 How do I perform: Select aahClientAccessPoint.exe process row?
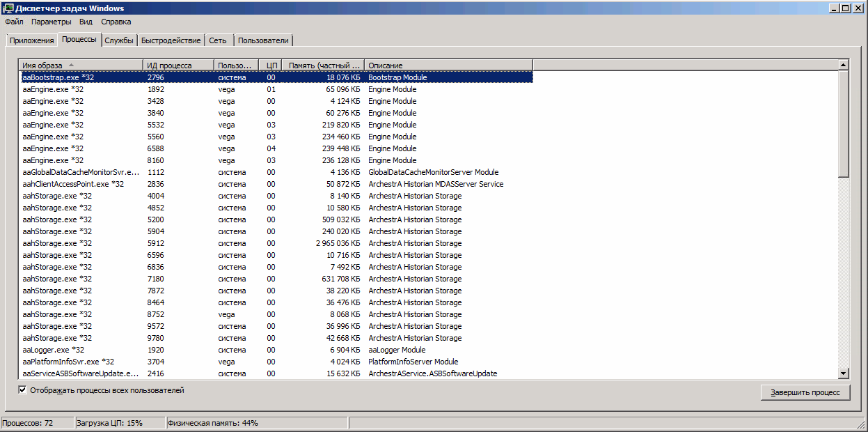73,184
